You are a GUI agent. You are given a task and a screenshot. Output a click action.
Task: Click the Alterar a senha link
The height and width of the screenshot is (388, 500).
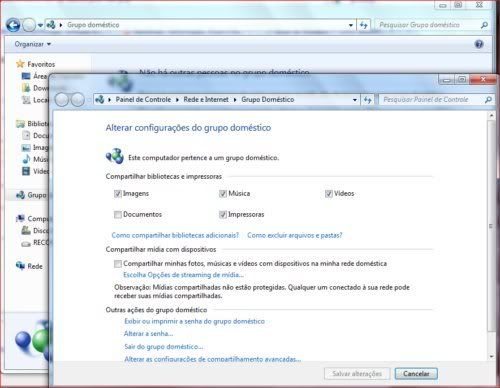coord(148,334)
